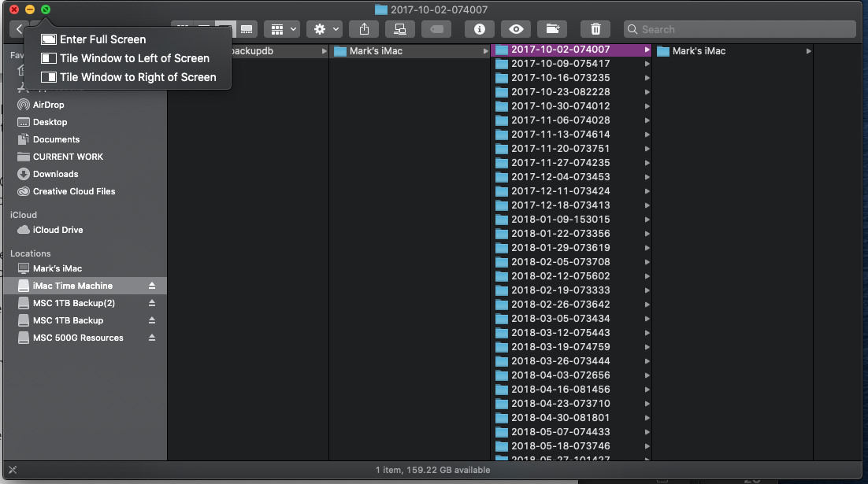Eject iMac Time Machine volume
This screenshot has height=484, width=868.
click(x=152, y=286)
